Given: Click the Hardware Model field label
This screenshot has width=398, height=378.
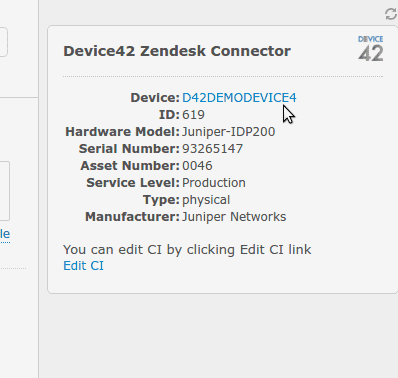Looking at the screenshot, I should coord(122,132).
